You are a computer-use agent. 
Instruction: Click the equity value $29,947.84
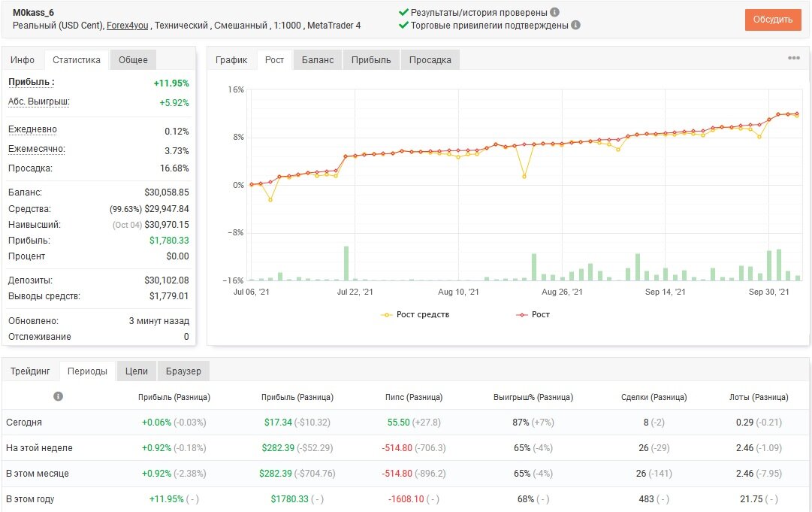tap(167, 209)
